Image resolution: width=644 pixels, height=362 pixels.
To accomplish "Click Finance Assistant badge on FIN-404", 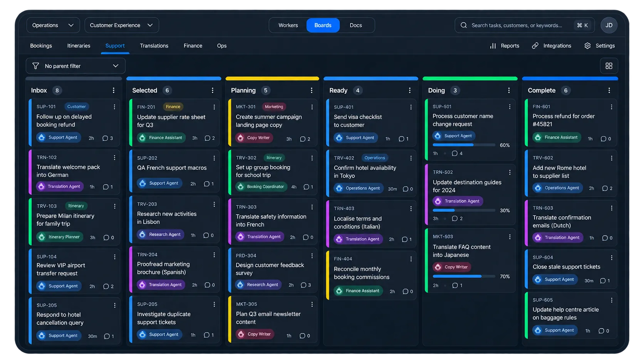I will pos(358,291).
